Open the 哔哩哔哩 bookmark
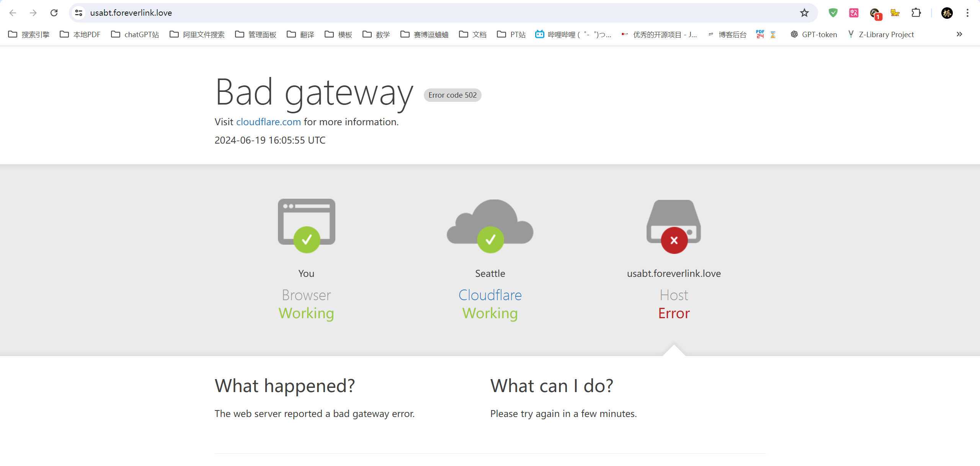Screen dimensions: 980x466 click(573, 34)
